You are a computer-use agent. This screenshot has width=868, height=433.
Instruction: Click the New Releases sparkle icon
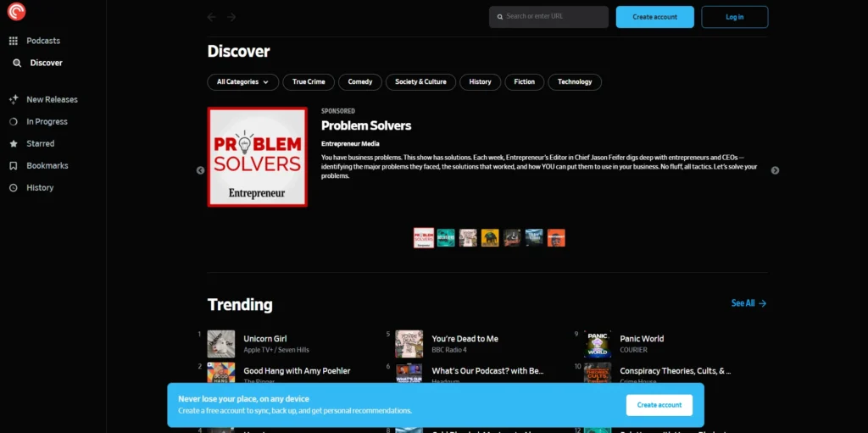coord(14,100)
